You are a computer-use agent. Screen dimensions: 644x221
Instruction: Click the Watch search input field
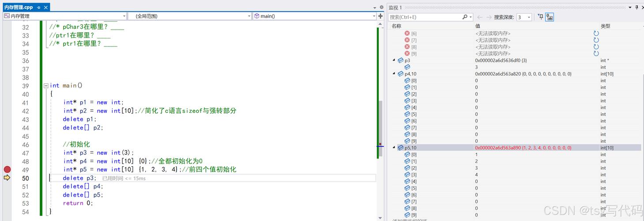coord(424,17)
